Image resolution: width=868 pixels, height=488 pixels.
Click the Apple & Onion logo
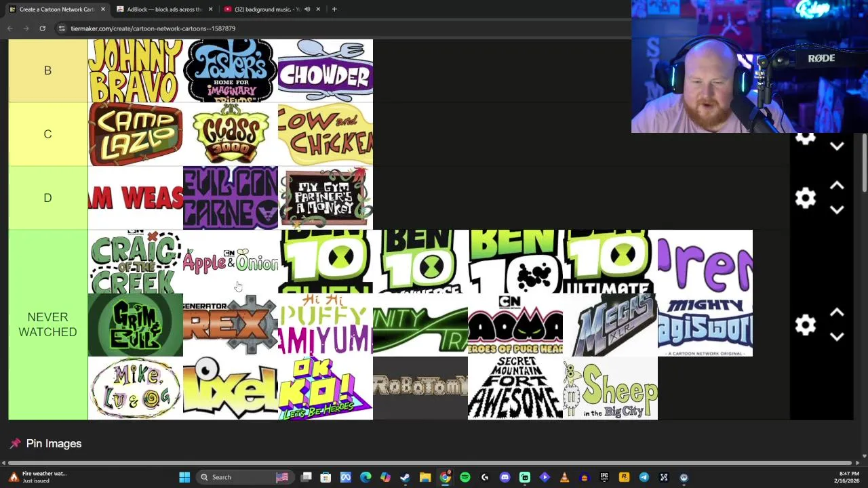[x=231, y=262]
